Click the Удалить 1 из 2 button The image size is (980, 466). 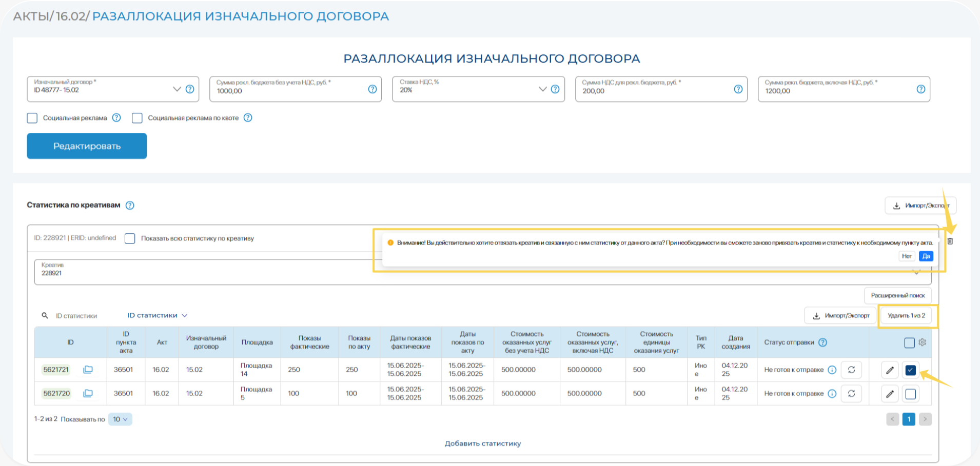coord(906,316)
